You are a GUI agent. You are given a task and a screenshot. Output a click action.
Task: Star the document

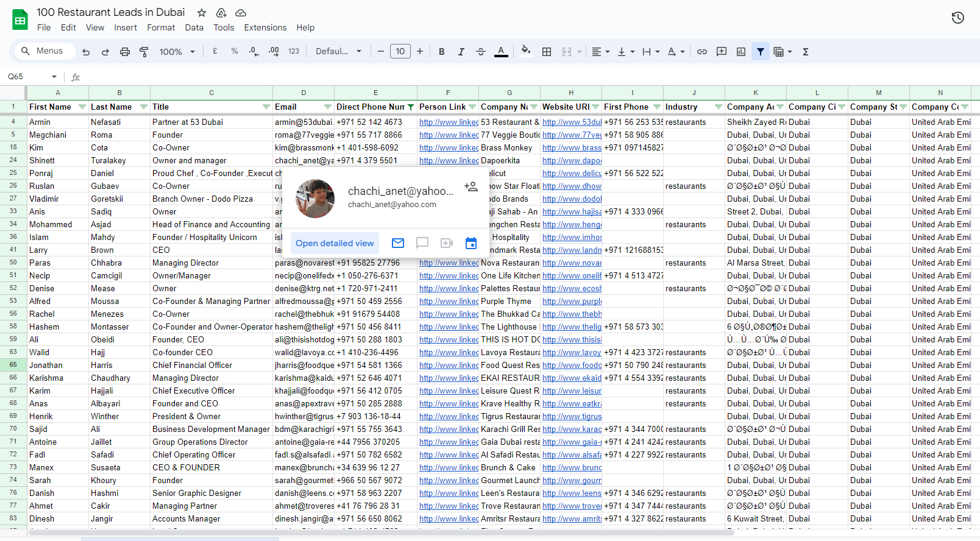point(202,13)
